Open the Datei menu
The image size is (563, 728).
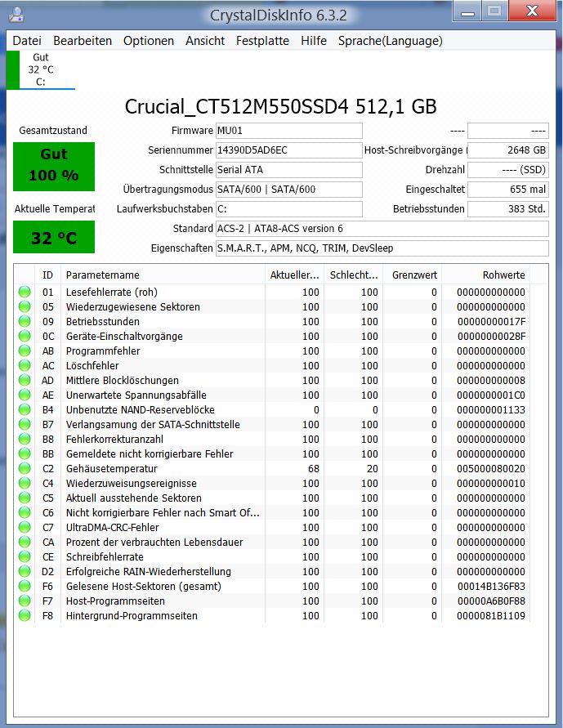(27, 41)
